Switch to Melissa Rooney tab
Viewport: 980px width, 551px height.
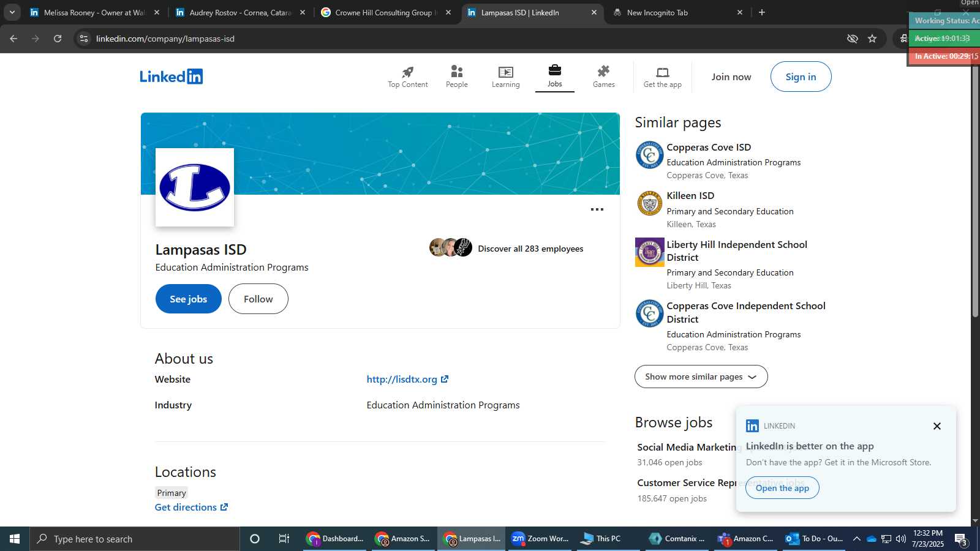pos(94,12)
